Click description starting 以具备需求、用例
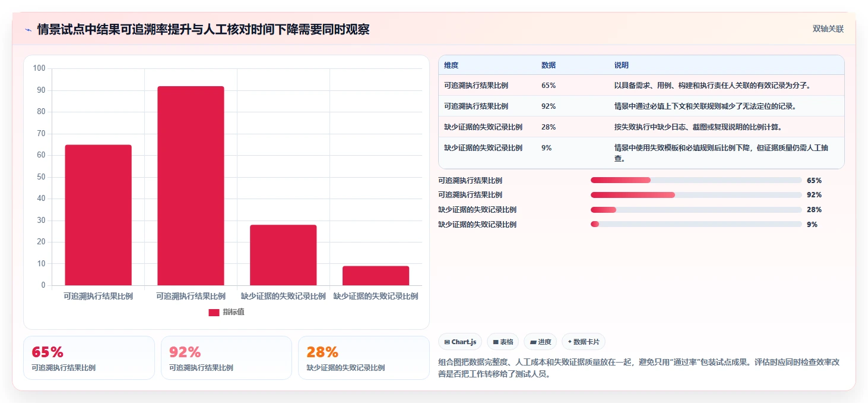The image size is (868, 403). pos(712,86)
